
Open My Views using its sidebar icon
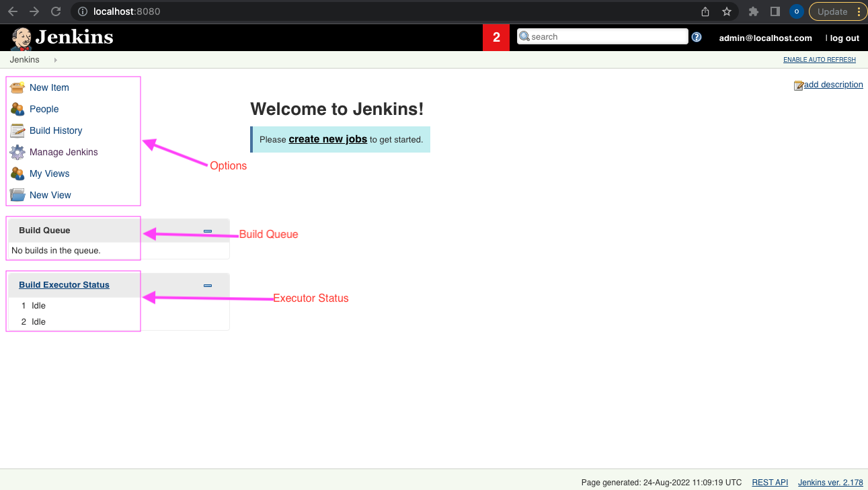coord(17,173)
